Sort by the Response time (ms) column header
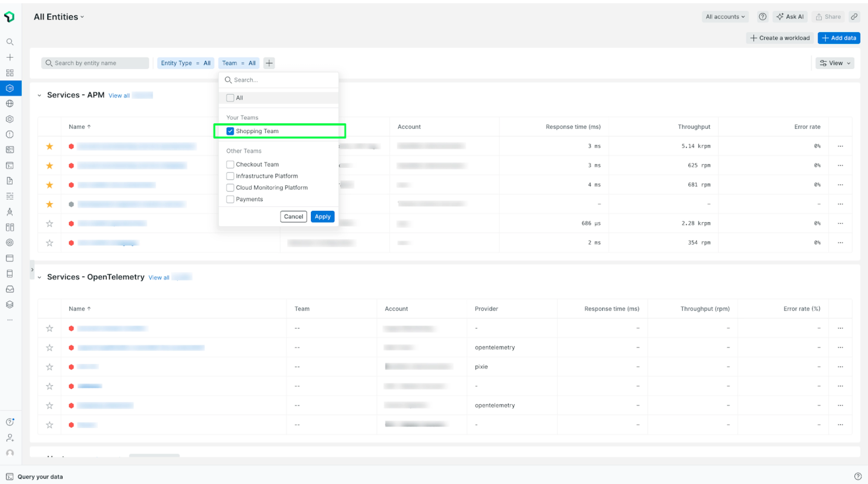The height and width of the screenshot is (484, 868). pyautogui.click(x=573, y=127)
